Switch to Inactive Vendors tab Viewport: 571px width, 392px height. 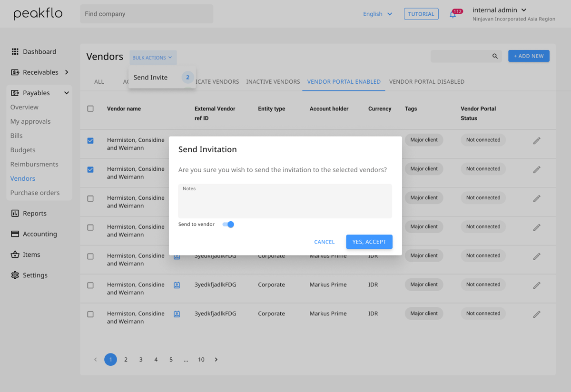click(x=273, y=82)
